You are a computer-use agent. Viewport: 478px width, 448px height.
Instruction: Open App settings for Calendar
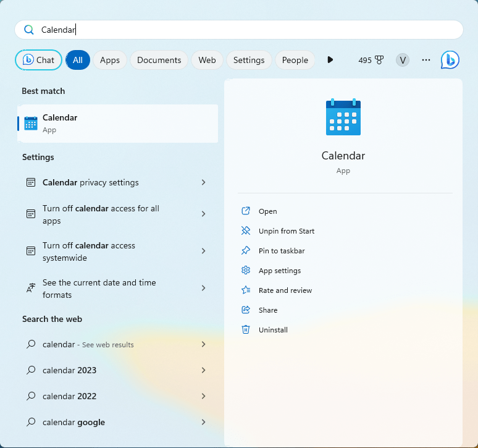click(280, 271)
